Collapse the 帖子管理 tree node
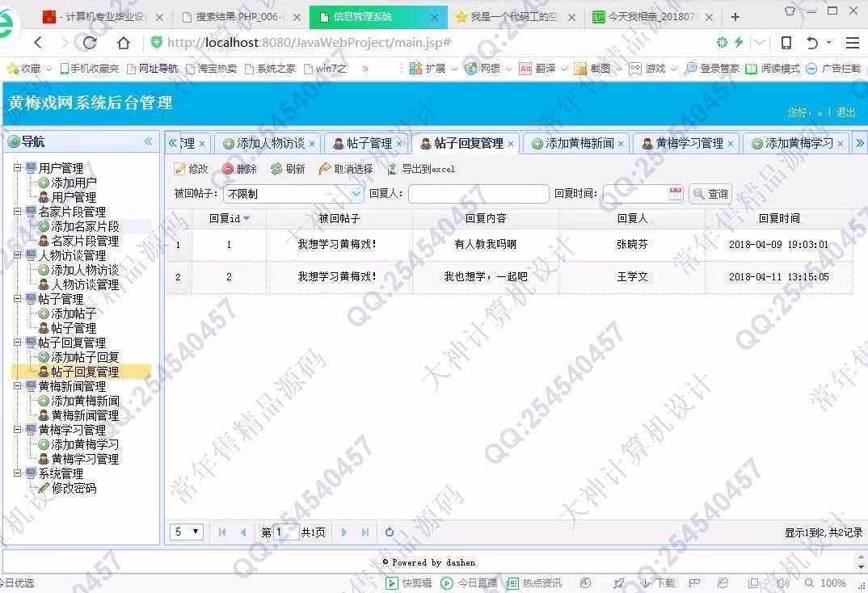This screenshot has width=868, height=593. [x=18, y=299]
